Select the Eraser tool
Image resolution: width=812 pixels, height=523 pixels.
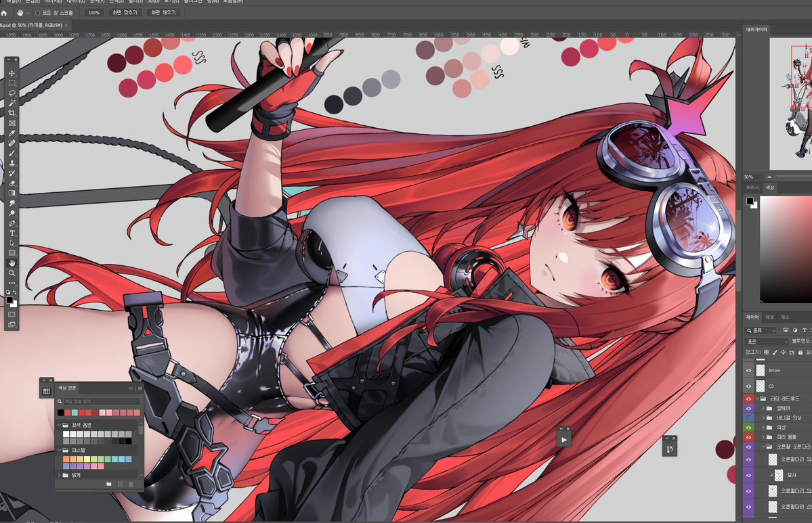tap(12, 183)
